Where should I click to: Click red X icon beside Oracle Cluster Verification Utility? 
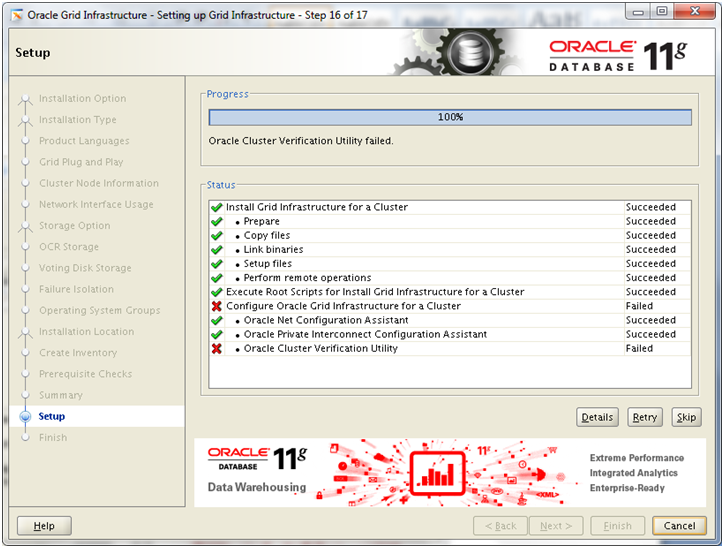[217, 349]
